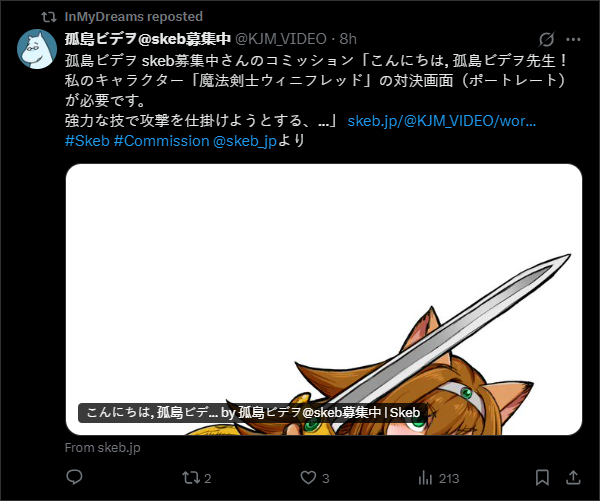Bookmark this post
Image resolution: width=600 pixels, height=501 pixels.
(542, 478)
